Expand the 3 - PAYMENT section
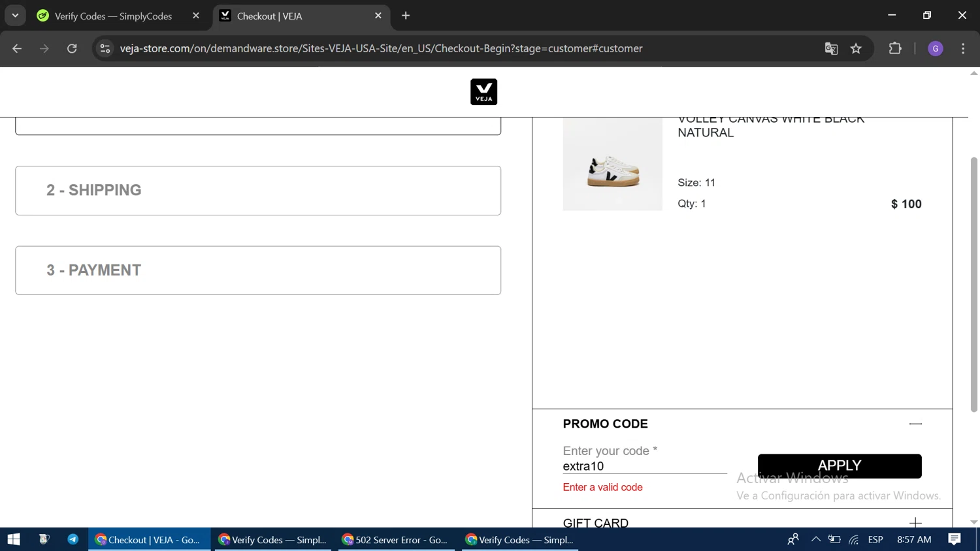Screen dimensions: 980x551 (258, 270)
